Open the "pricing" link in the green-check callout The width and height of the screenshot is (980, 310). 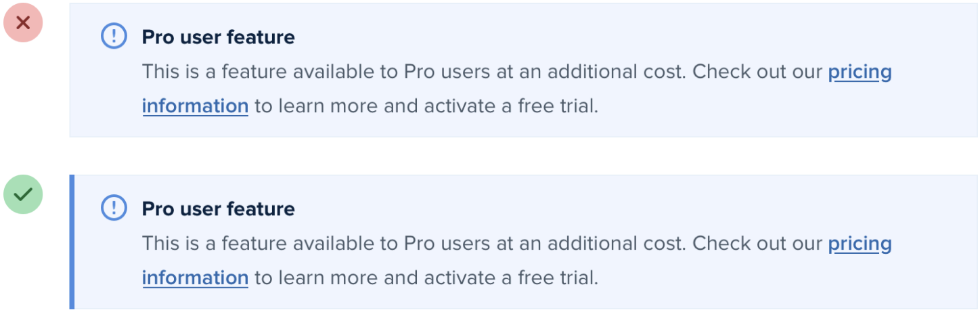click(860, 244)
